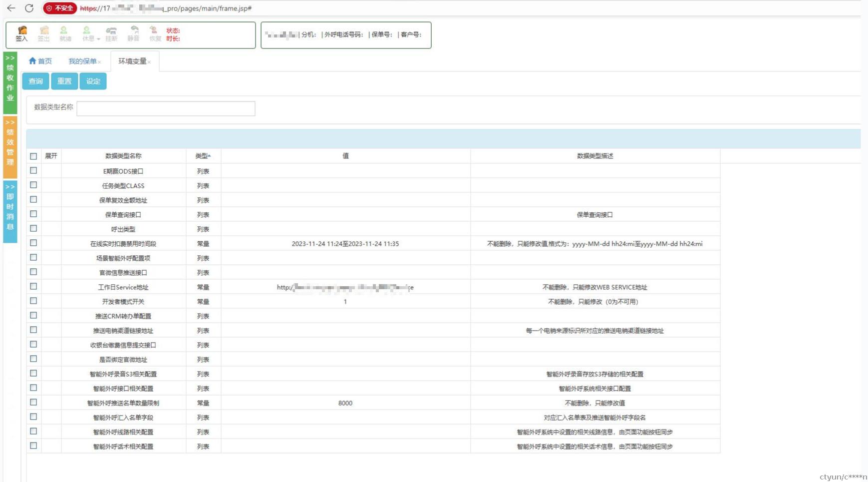Close the 我的保单 tab with its x
Screen dimensions: 868x482
tap(99, 62)
